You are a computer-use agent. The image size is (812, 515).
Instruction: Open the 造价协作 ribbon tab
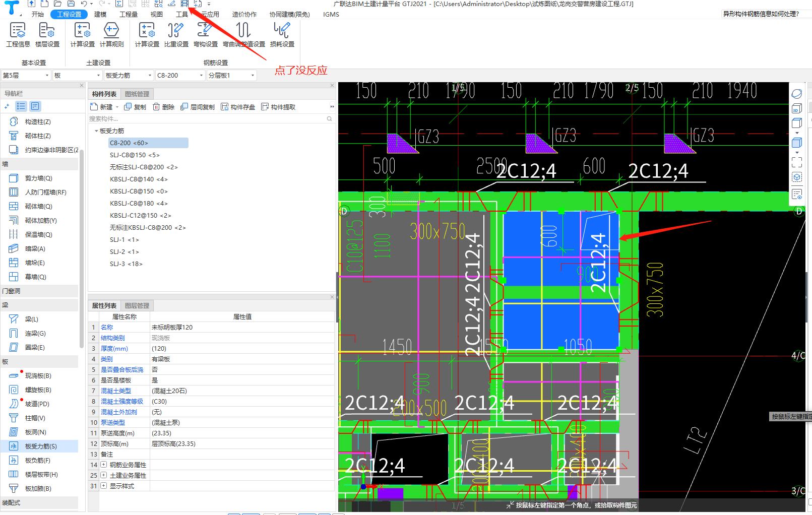pyautogui.click(x=244, y=14)
